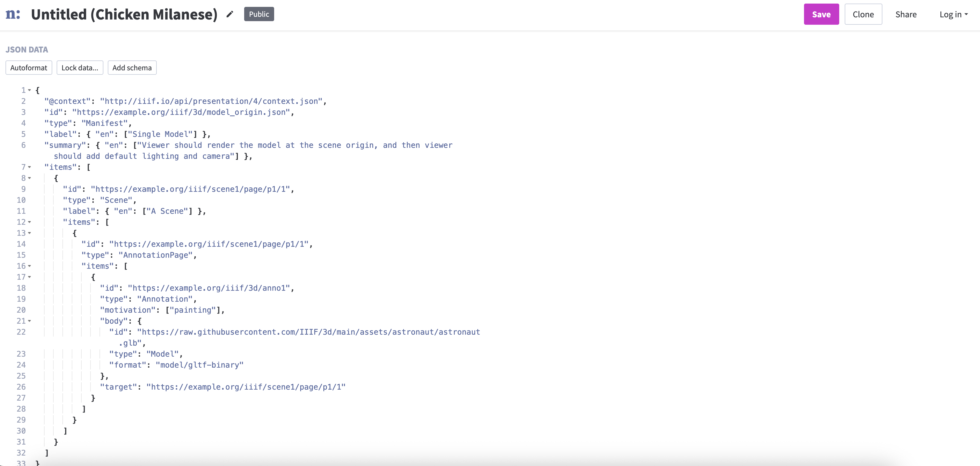Click the Clone button
Screen dimensions: 980x466
pyautogui.click(x=863, y=15)
